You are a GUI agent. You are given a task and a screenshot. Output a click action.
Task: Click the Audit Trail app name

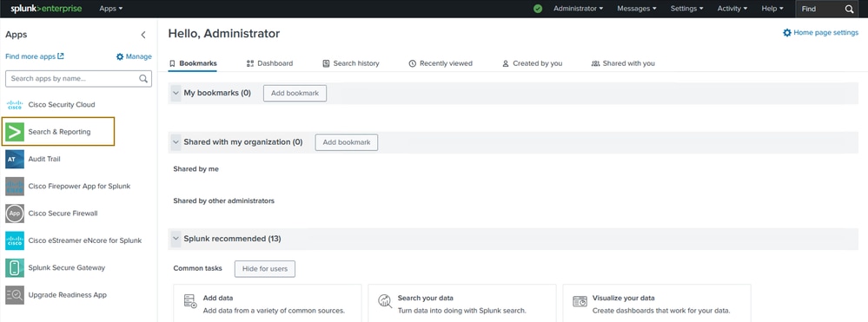[44, 160]
